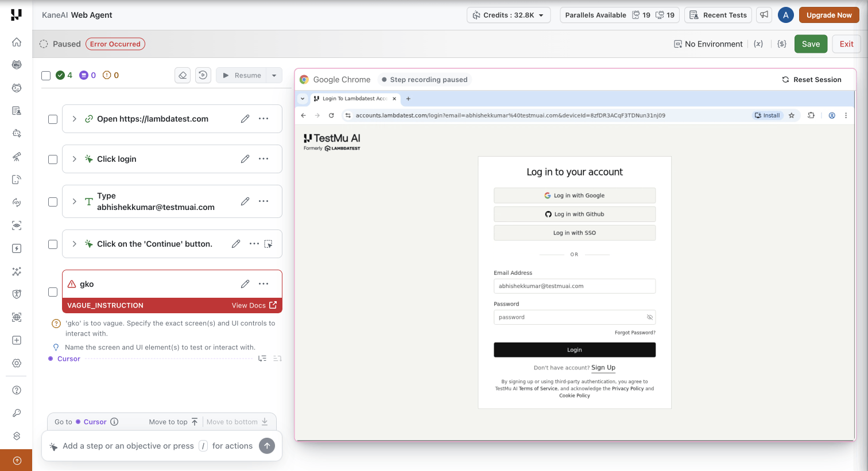Click the eraser clear icon above steps

[183, 75]
